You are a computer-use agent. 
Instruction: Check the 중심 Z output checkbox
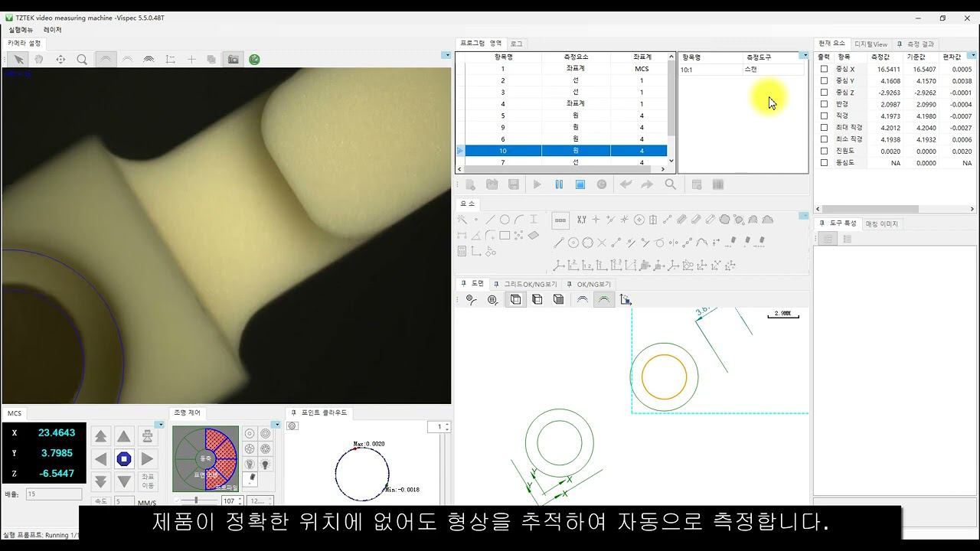tap(824, 93)
